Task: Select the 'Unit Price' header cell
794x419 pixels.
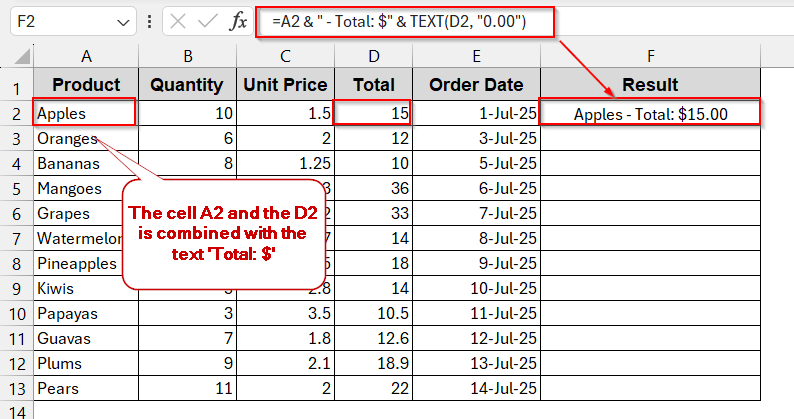Action: [286, 85]
